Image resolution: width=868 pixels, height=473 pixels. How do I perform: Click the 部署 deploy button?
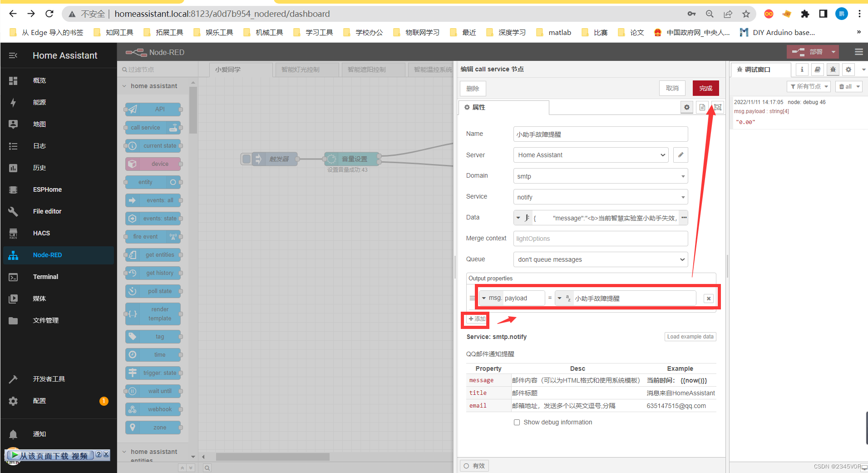[808, 52]
